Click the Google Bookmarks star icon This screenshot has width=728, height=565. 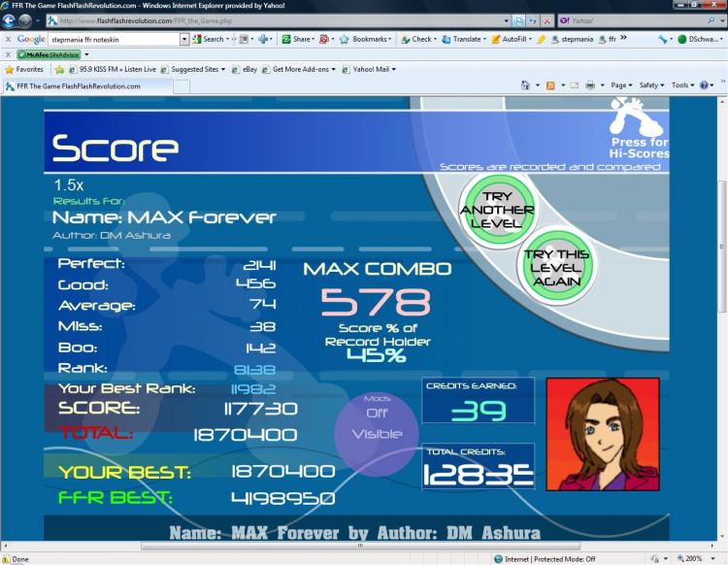click(x=344, y=40)
